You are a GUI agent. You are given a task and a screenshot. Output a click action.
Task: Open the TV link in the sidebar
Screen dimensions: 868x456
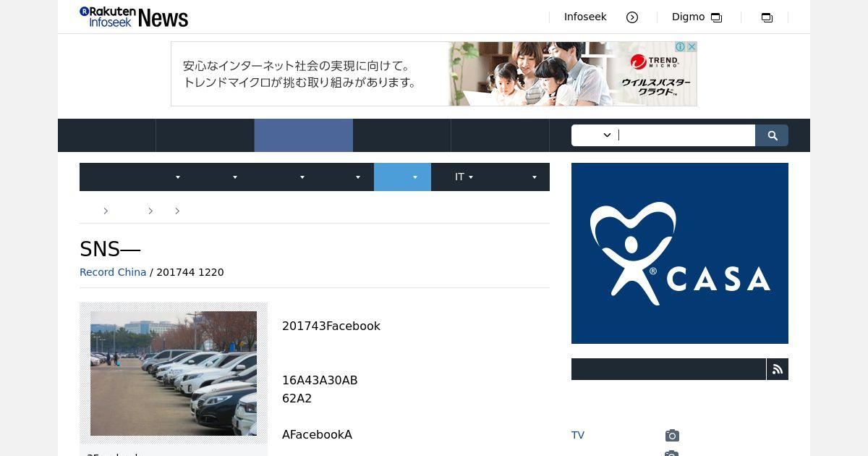click(x=578, y=435)
